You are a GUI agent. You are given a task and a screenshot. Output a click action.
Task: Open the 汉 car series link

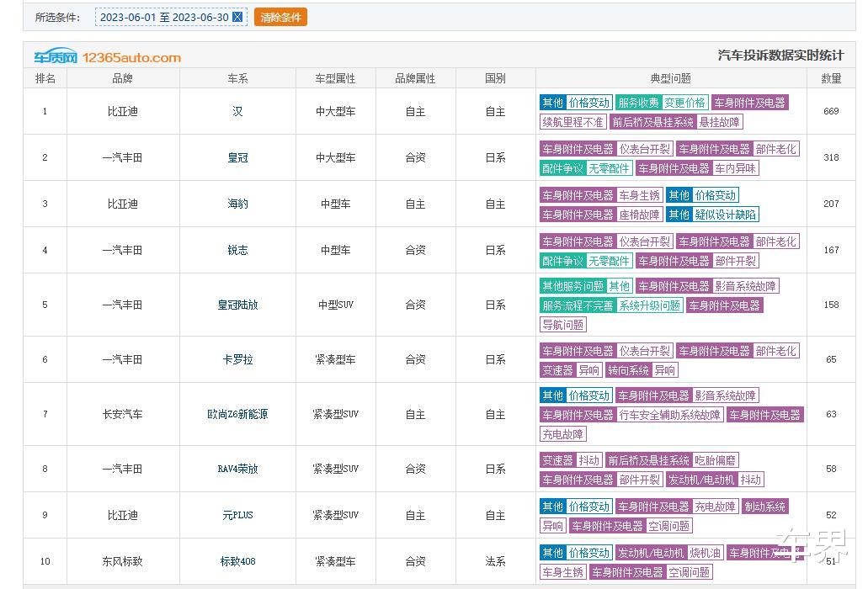click(x=237, y=111)
